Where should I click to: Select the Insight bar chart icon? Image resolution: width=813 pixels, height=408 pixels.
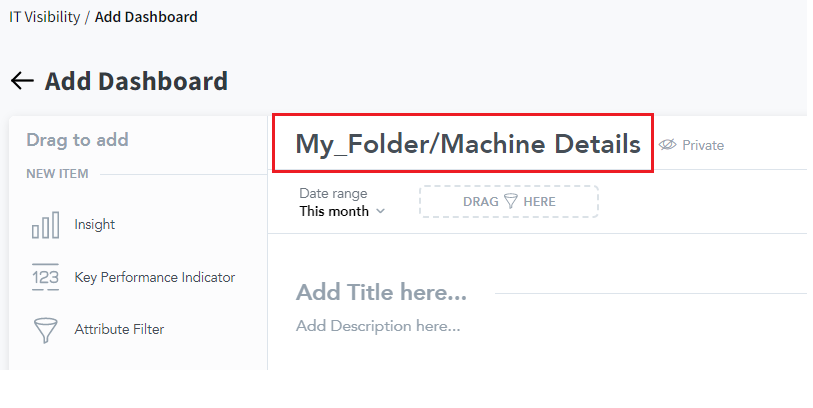45,226
